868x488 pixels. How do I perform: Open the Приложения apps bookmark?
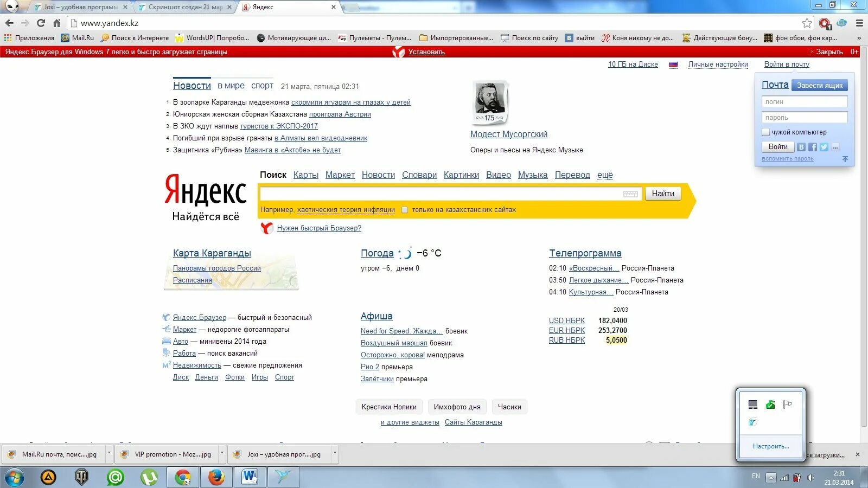[x=29, y=38]
